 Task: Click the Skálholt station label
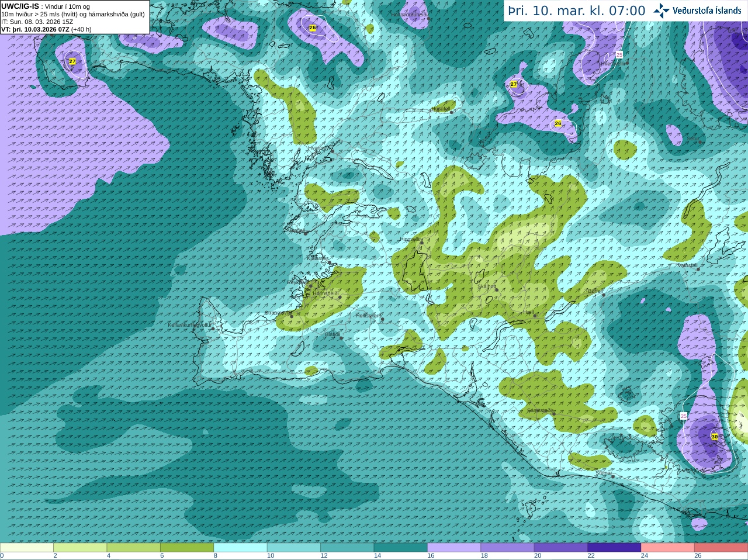(486, 286)
